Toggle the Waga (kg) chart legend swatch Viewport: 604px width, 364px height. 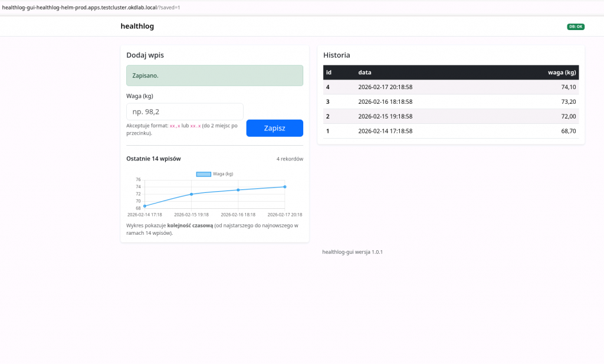pyautogui.click(x=203, y=174)
